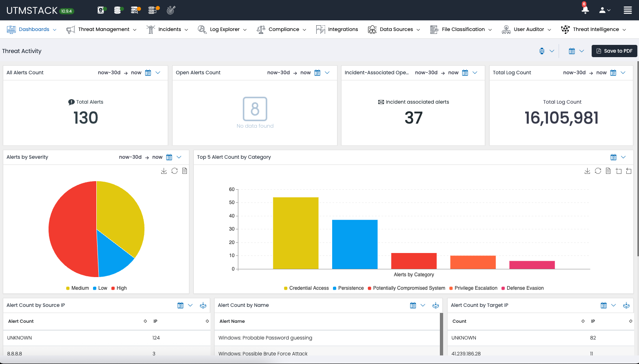Image resolution: width=639 pixels, height=364 pixels.
Task: Open the hamburger menu in top bar
Action: [628, 10]
